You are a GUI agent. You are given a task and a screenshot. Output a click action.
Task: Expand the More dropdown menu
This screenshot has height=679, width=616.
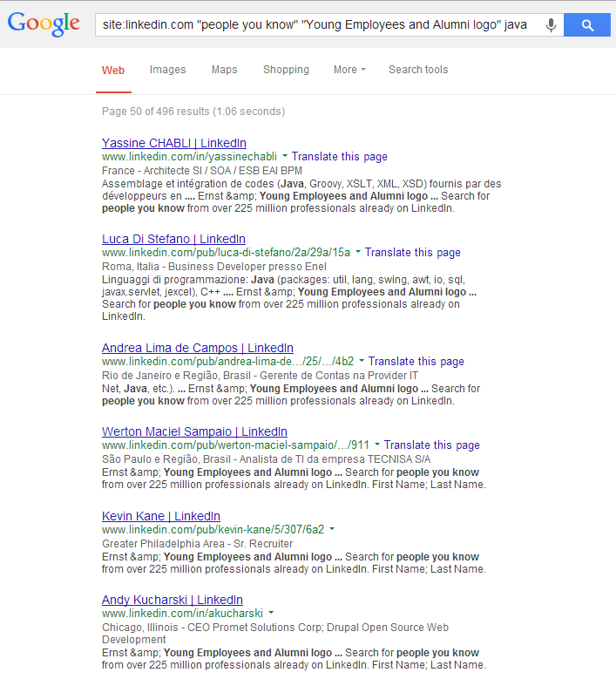(349, 70)
